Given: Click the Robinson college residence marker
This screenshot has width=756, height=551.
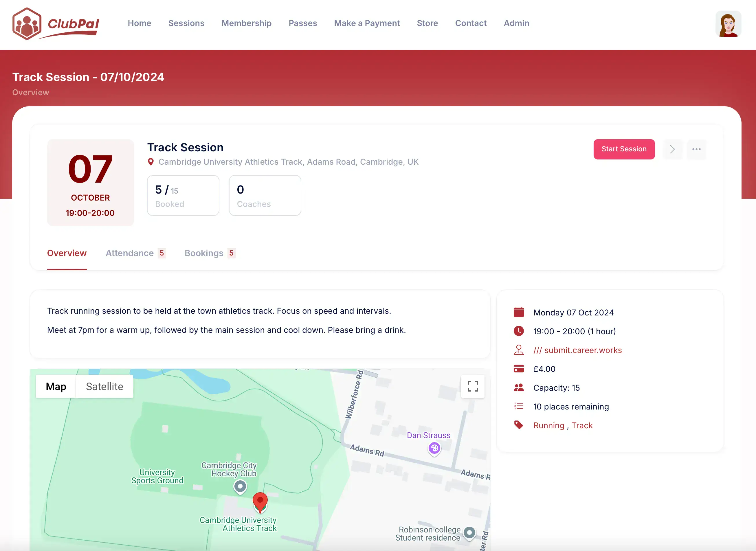Looking at the screenshot, I should (x=469, y=533).
